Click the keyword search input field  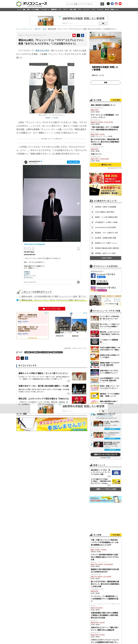tap(90, 4)
